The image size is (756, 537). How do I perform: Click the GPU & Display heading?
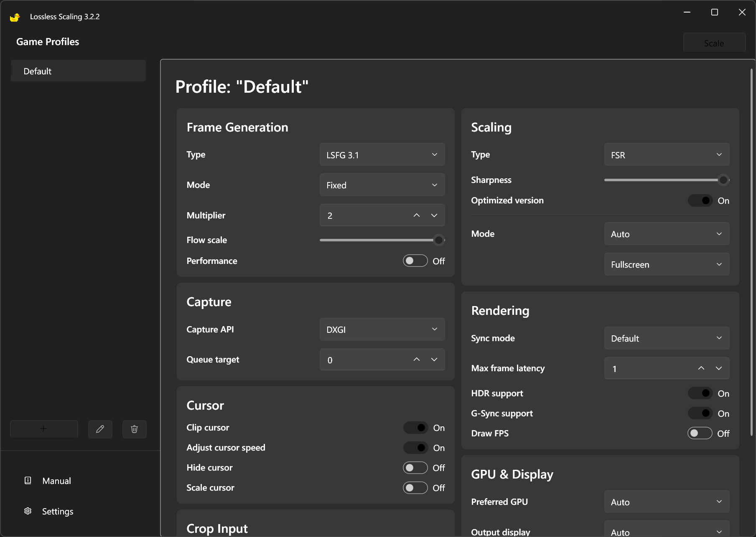(x=512, y=474)
